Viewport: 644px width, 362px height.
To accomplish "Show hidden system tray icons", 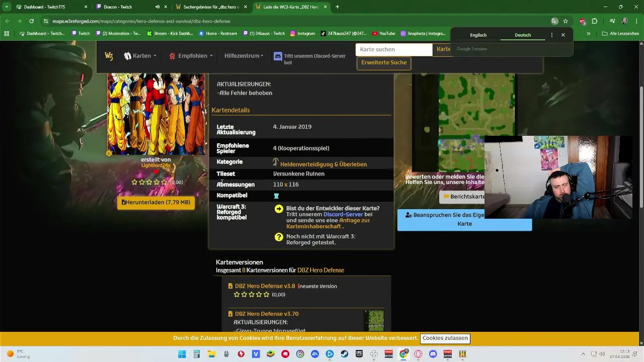I will click(583, 354).
